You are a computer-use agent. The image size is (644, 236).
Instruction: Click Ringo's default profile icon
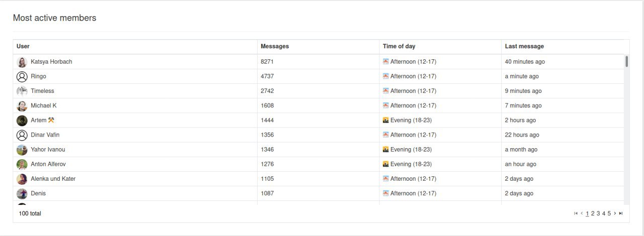[x=22, y=77]
